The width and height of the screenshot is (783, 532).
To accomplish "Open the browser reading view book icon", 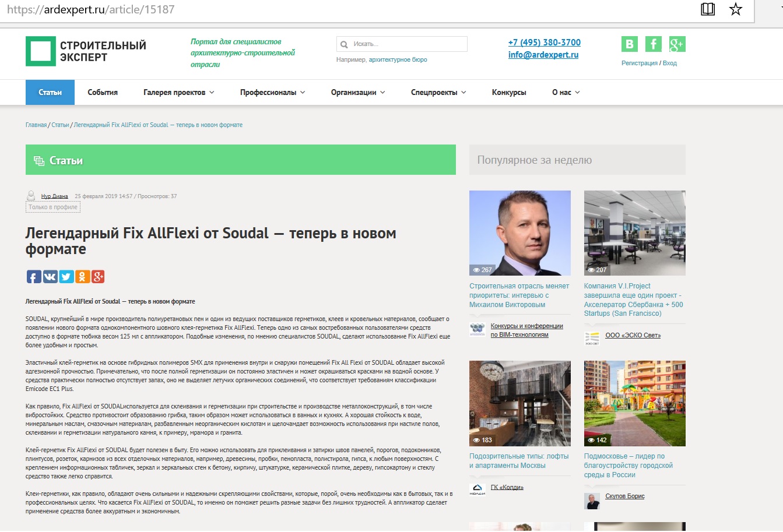I will pos(708,9).
